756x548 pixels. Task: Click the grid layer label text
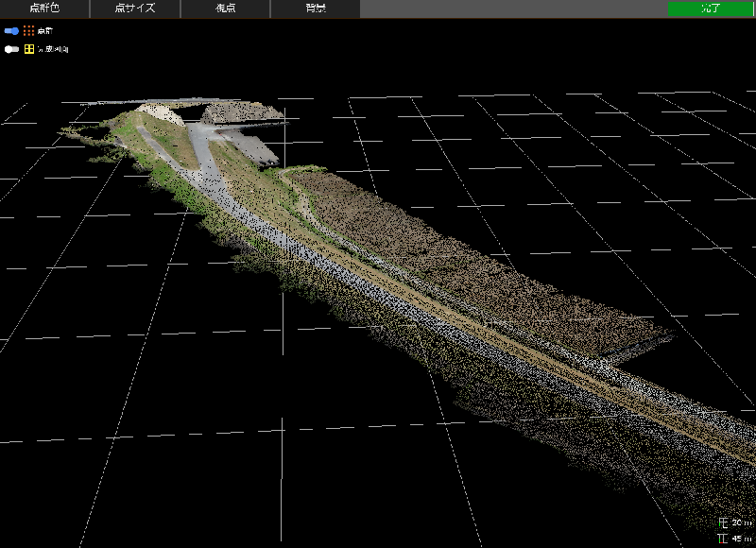pos(53,49)
